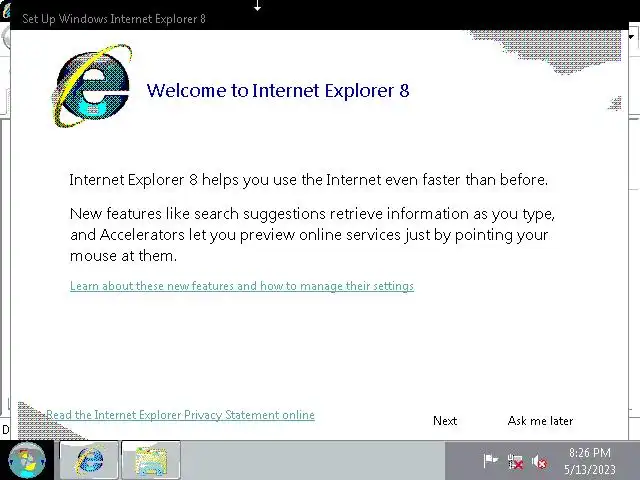Open the Windows Start menu orb
The width and height of the screenshot is (640, 480).
tap(27, 460)
